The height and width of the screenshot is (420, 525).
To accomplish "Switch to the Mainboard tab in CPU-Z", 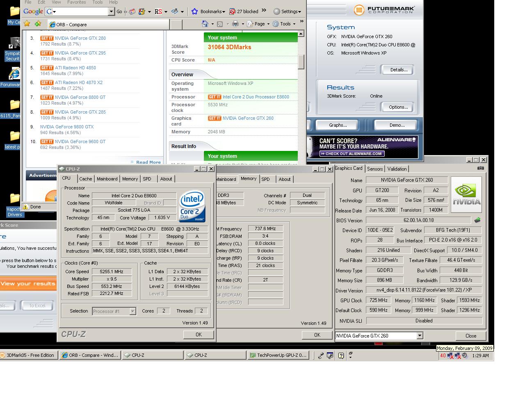I will 107,179.
